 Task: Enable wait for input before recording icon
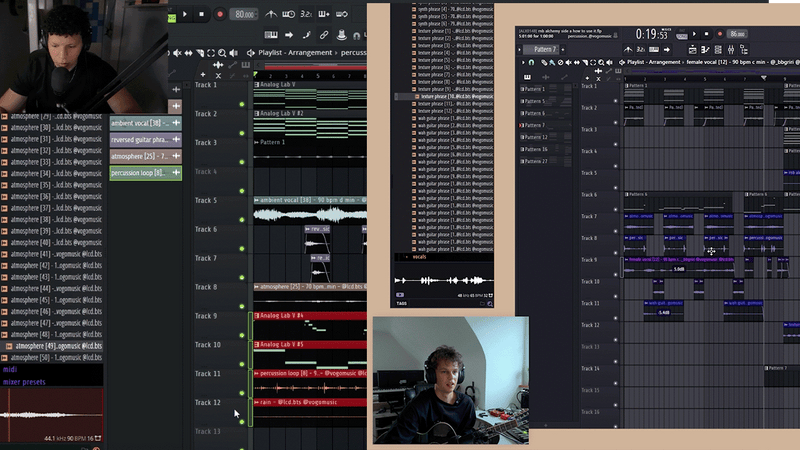point(288,14)
